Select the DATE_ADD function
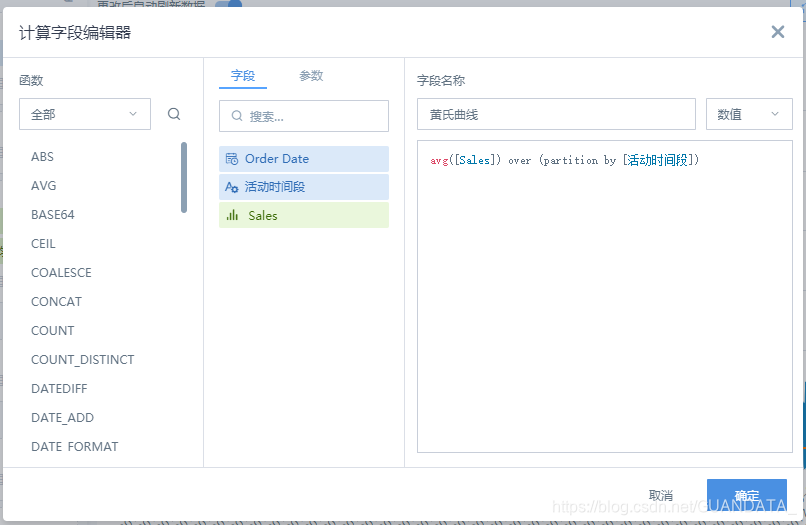The image size is (806, 525). 62,418
